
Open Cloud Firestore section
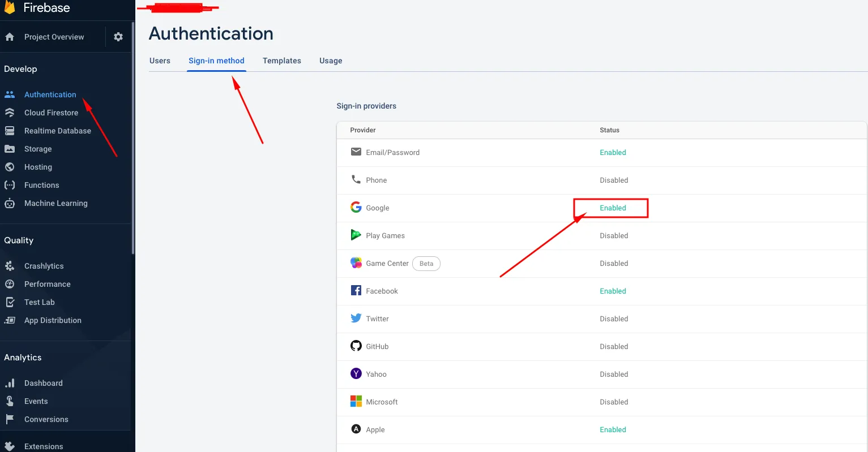pyautogui.click(x=52, y=113)
